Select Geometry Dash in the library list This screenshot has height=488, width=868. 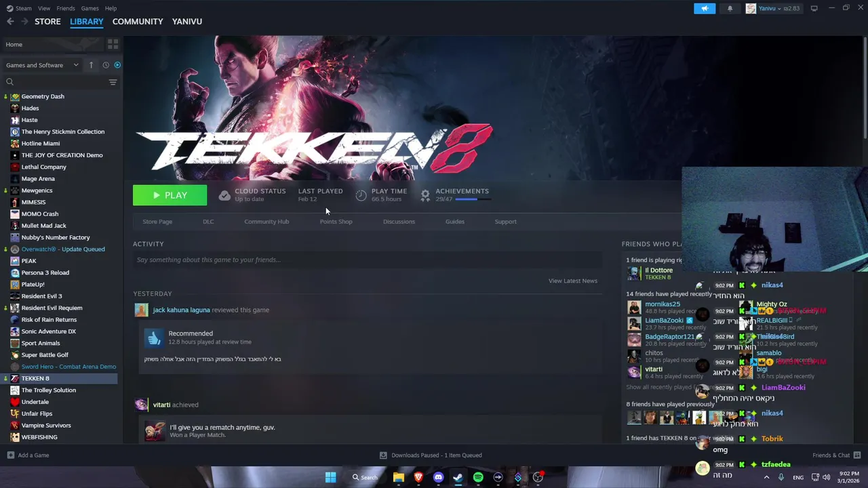coord(43,96)
